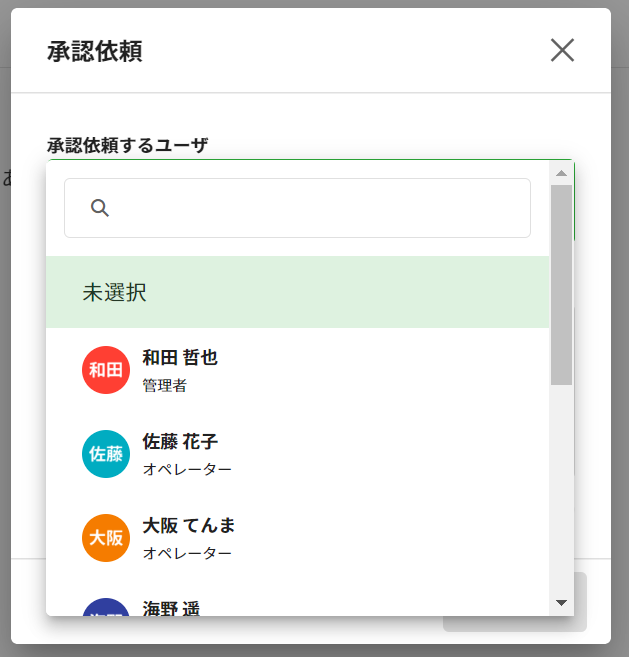629x657 pixels.
Task: Close the 承認依頼 dialog with the X
Action: point(562,50)
